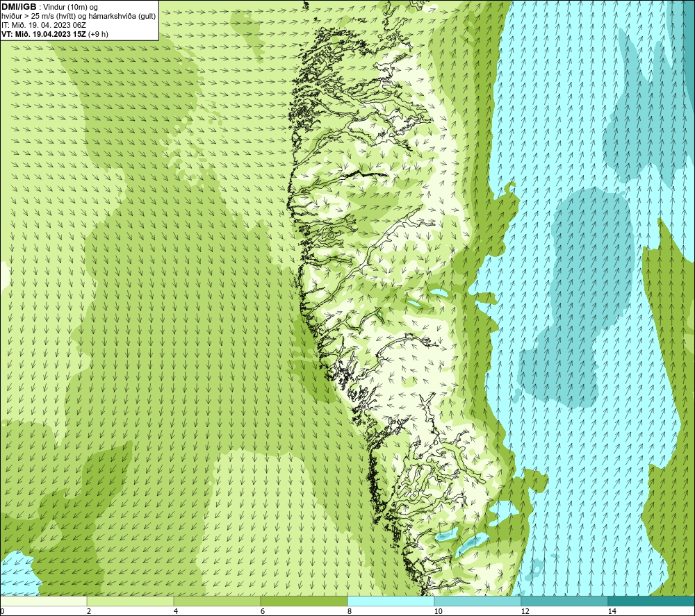Screen dimensions: 695x616
Task: Click the scale label 6
Action: 263,611
